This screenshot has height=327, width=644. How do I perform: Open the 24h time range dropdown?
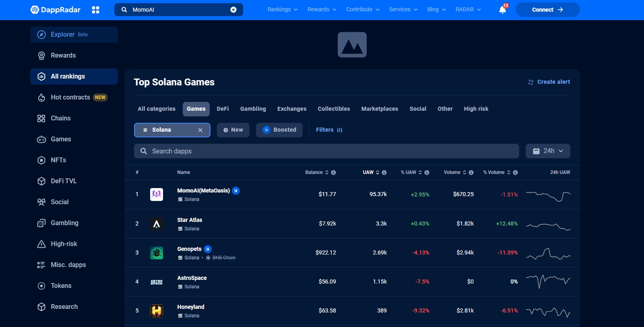pyautogui.click(x=548, y=151)
